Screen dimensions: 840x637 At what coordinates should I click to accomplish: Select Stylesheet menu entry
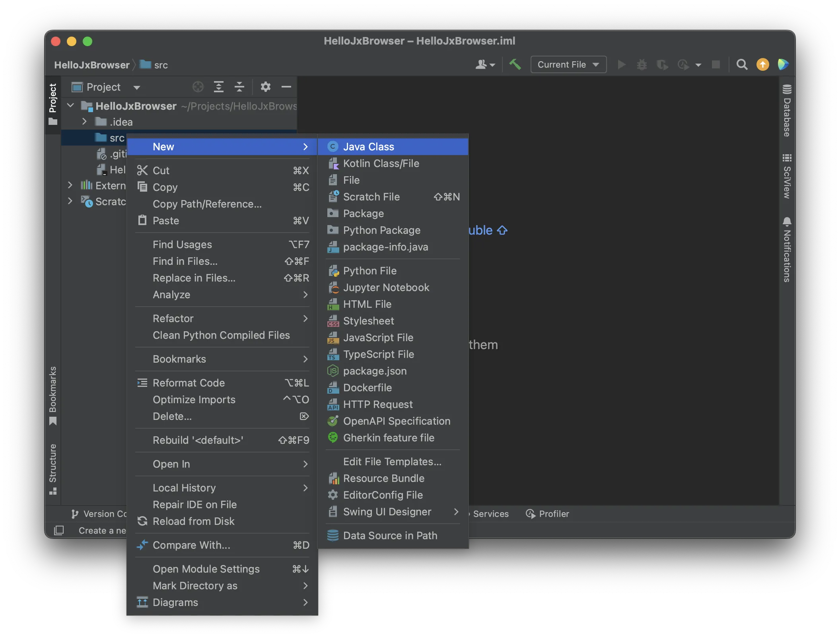(x=393, y=321)
